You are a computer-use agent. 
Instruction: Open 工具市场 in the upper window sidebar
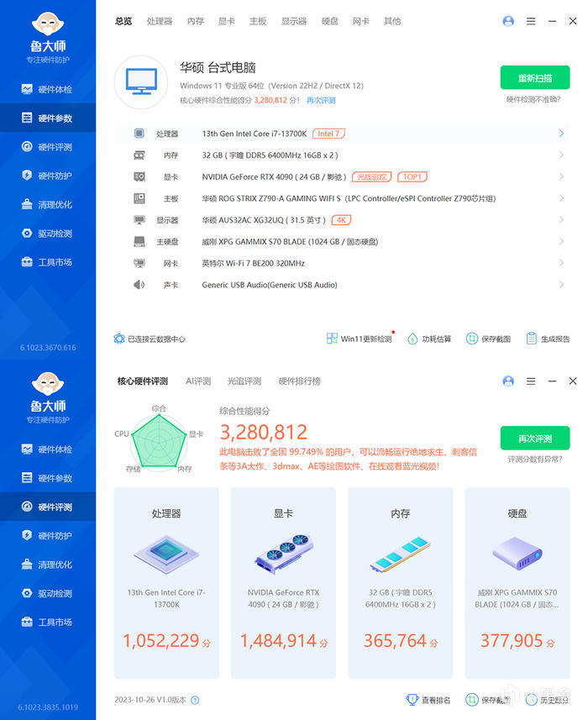click(x=48, y=262)
